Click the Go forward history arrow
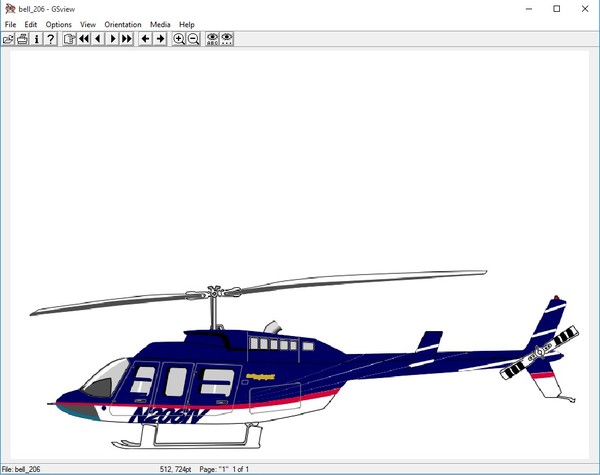The image size is (600, 475). click(x=160, y=39)
